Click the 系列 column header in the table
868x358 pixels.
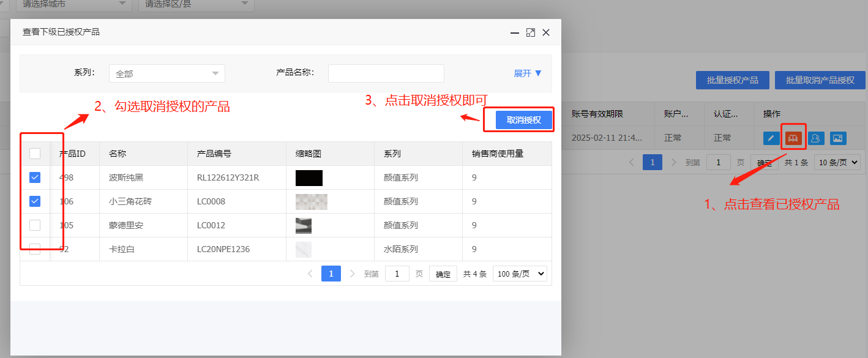coord(392,154)
